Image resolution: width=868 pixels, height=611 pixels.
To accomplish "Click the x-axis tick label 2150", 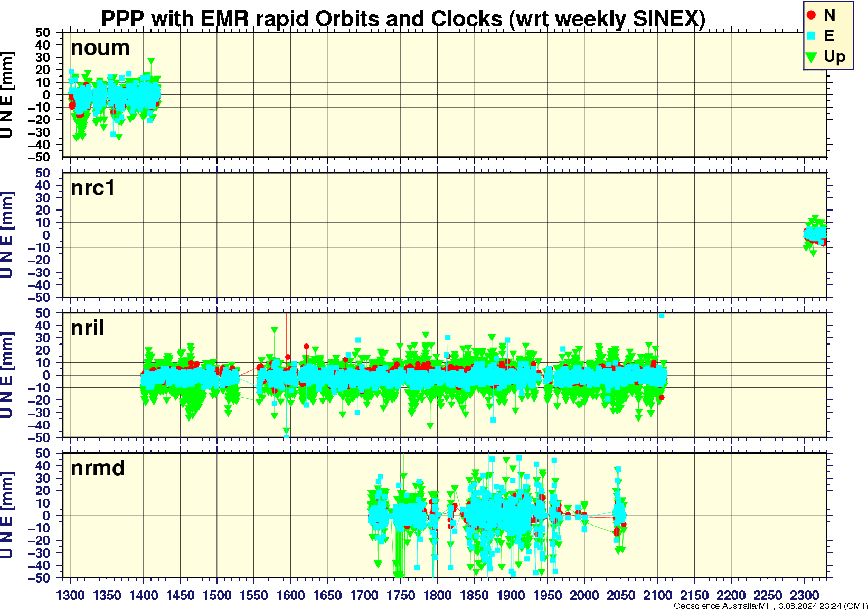I will 694,595.
